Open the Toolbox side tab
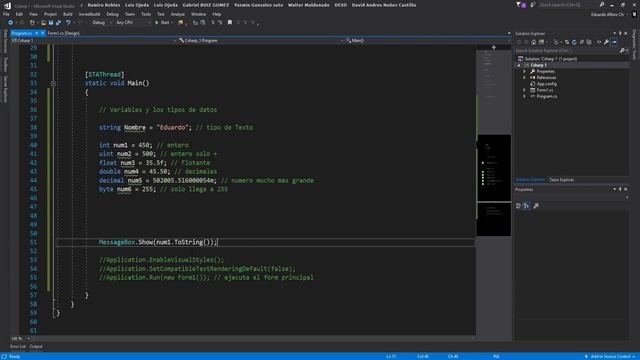The image size is (640, 360). click(x=5, y=64)
